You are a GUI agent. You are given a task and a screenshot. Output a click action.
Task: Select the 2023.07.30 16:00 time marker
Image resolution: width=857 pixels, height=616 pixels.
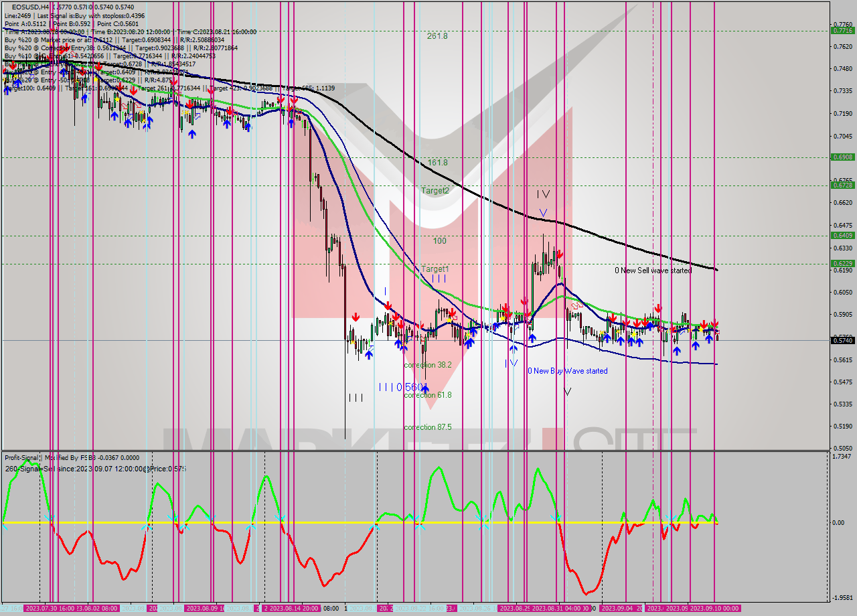pos(50,608)
